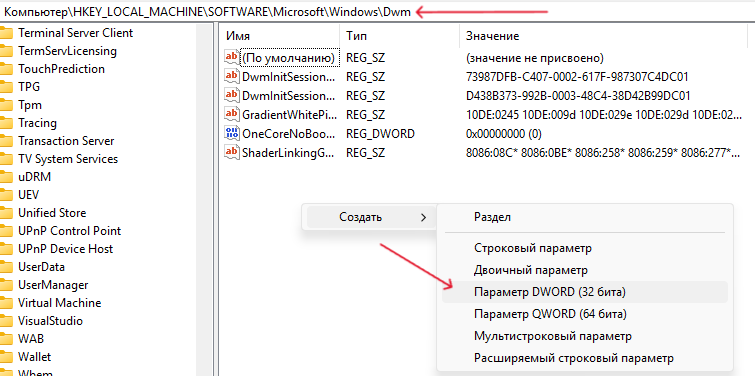755x376 pixels.
Task: Select the WAB key
Action: click(31, 339)
